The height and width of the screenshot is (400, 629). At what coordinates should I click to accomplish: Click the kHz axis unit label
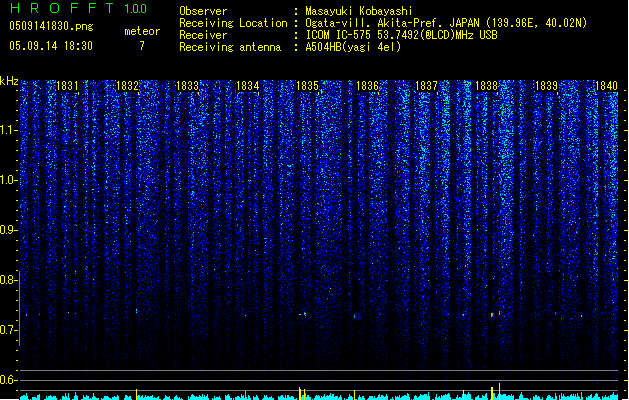[x=9, y=81]
